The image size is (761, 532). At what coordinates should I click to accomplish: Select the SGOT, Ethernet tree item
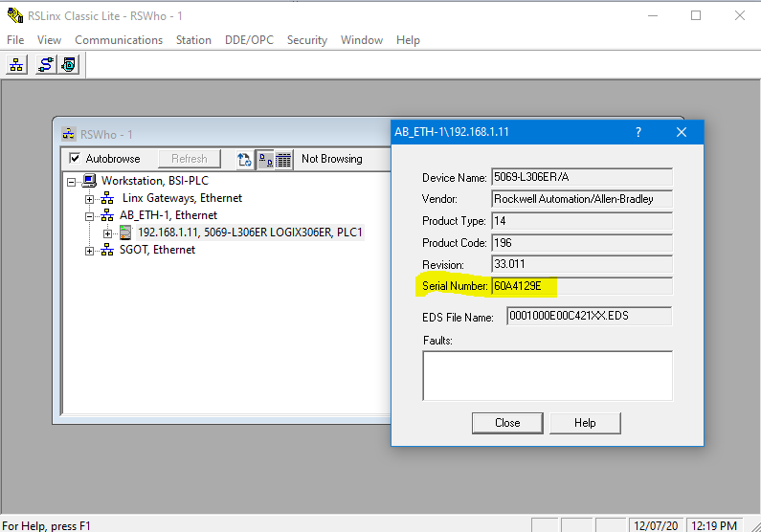156,250
